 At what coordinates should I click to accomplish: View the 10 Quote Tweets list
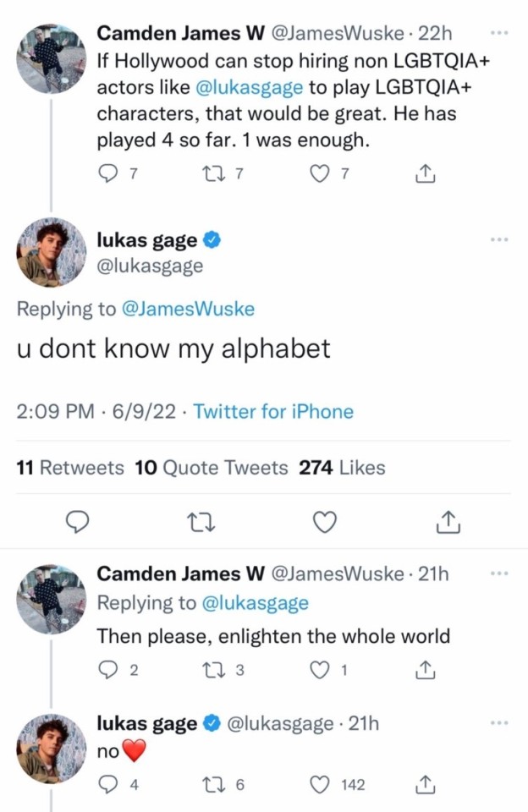coord(211,468)
